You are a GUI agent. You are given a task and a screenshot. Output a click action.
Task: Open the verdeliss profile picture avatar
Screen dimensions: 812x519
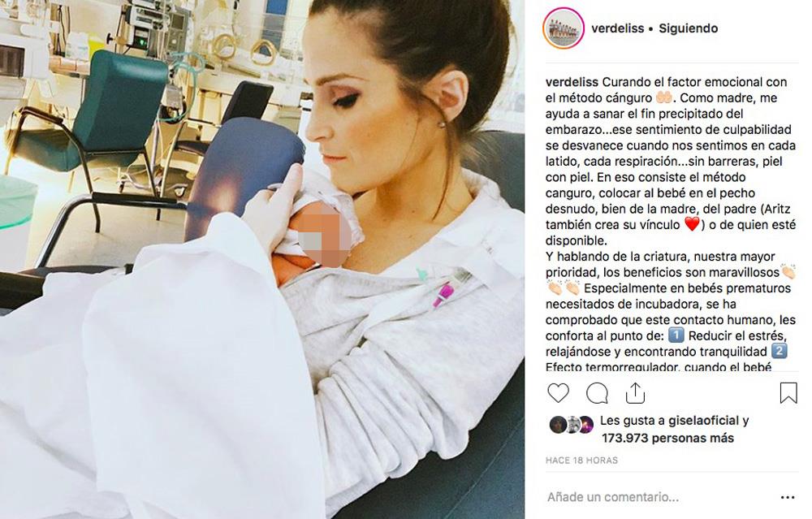tap(564, 28)
